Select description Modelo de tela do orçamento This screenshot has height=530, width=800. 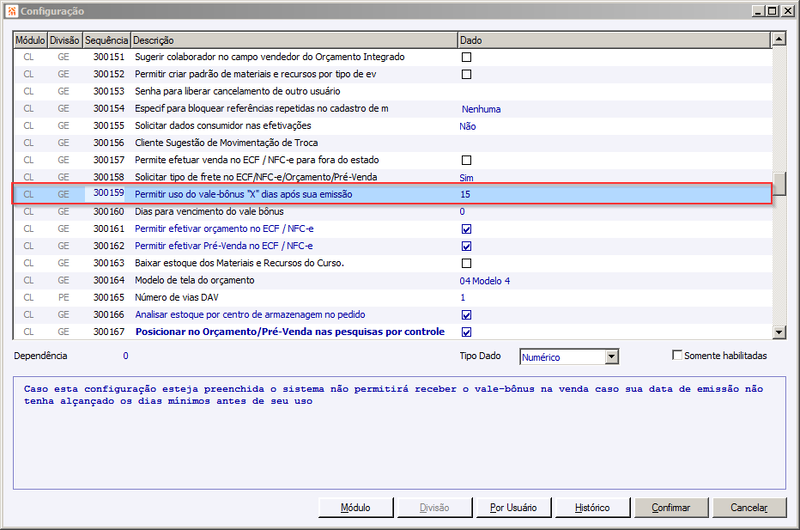(194, 281)
